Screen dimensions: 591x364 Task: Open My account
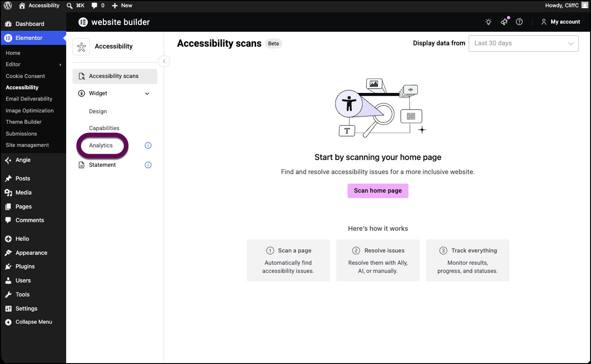[x=561, y=22]
